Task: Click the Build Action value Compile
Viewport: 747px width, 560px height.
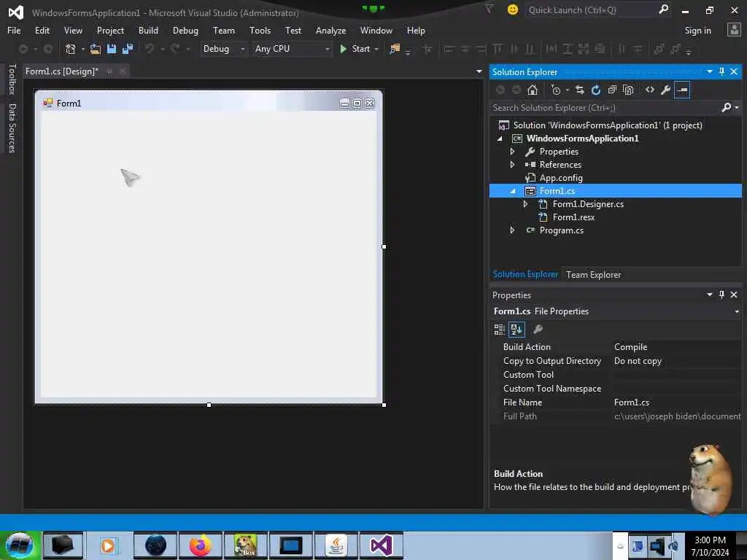Action: click(x=630, y=347)
